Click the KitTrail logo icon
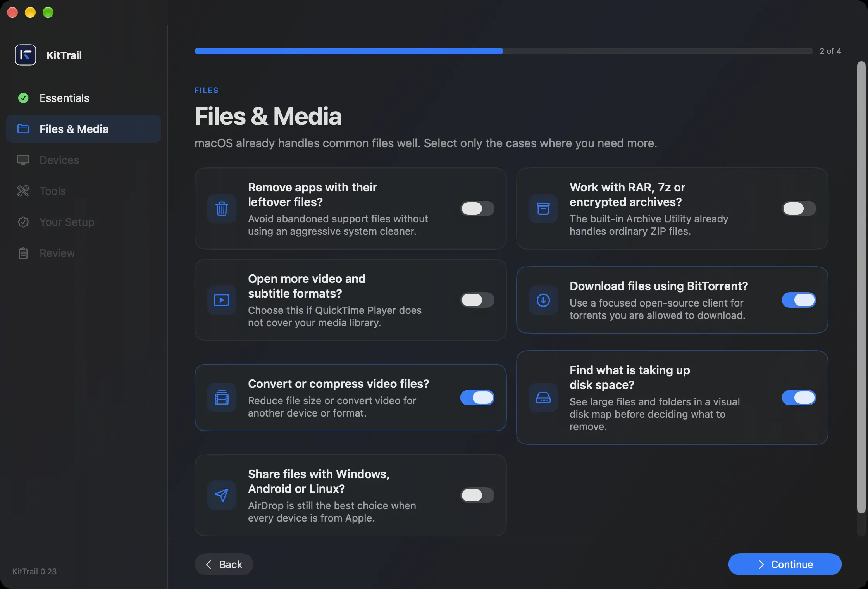 coord(26,55)
